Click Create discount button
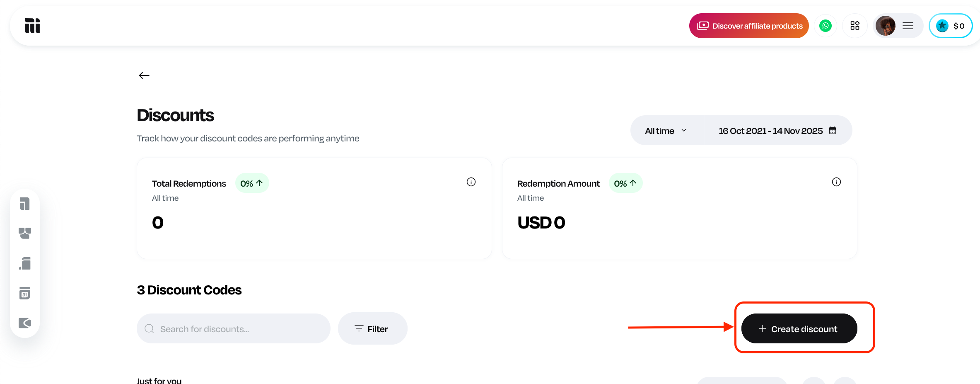Image resolution: width=980 pixels, height=384 pixels. click(x=799, y=328)
